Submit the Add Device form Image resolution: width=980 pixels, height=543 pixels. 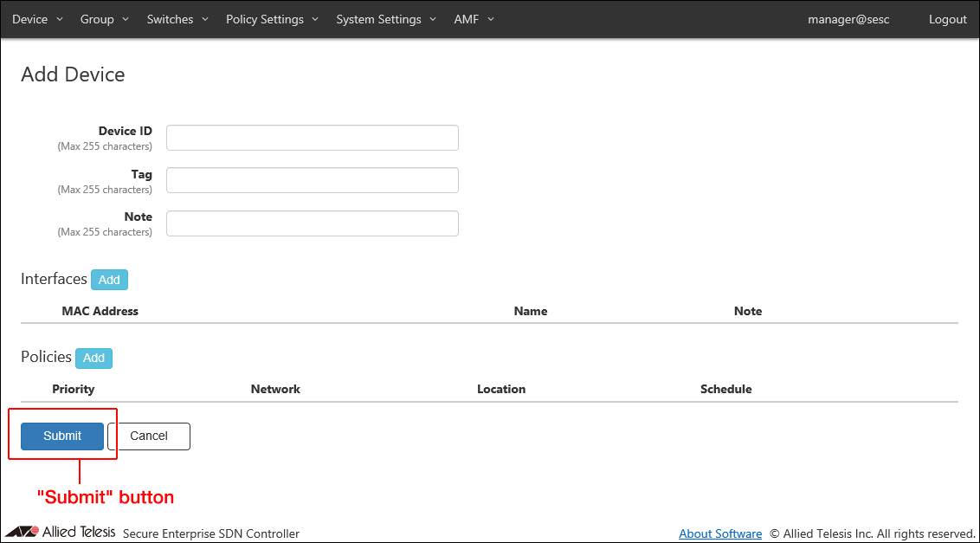click(62, 436)
